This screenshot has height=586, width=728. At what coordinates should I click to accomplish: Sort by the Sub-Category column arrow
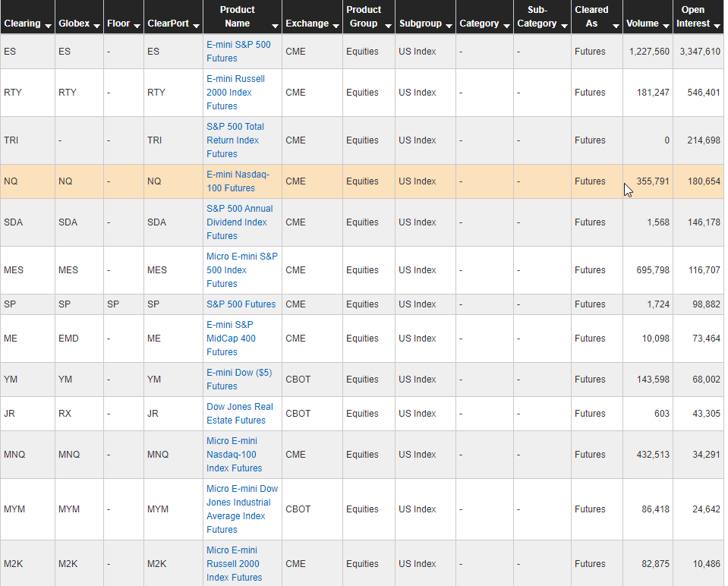pos(564,26)
